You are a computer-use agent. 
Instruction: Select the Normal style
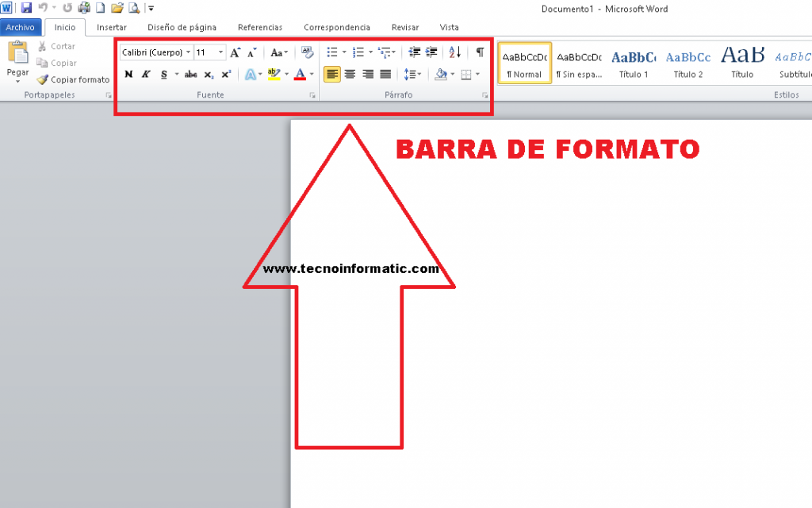tap(525, 63)
